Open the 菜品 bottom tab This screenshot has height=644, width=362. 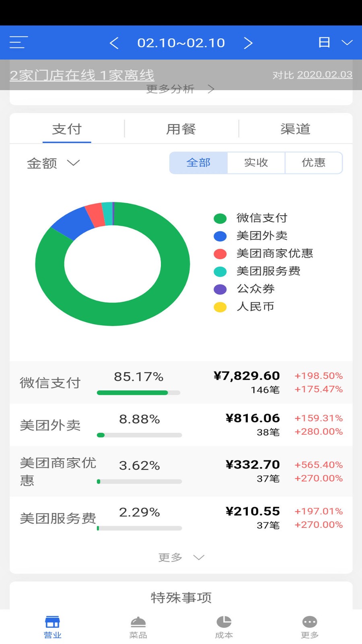(138, 627)
